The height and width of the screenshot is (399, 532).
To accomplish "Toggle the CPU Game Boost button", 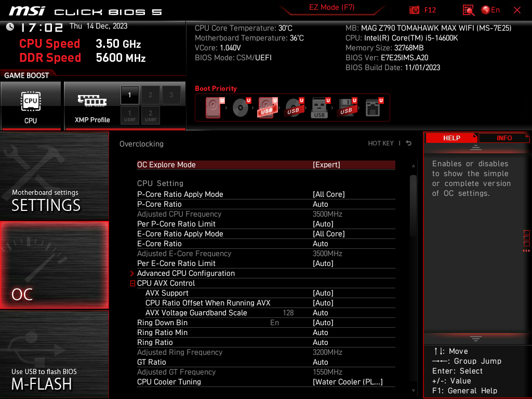I will click(x=31, y=105).
